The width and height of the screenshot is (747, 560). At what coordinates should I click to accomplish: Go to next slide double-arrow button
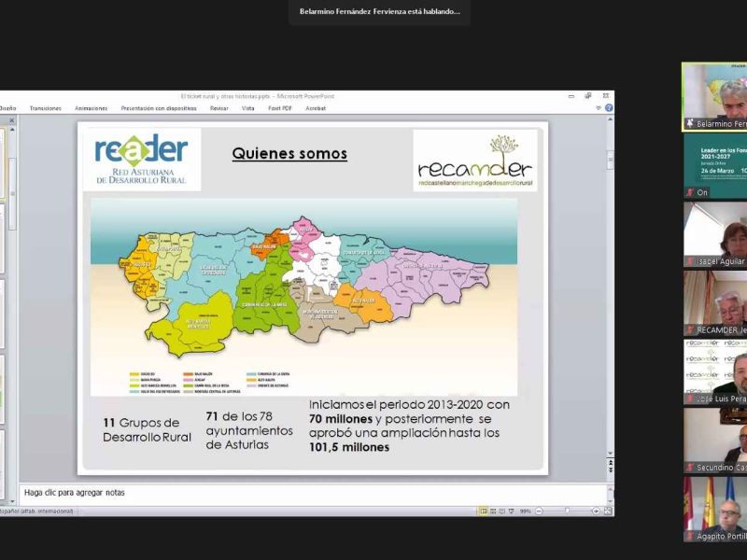tap(610, 470)
